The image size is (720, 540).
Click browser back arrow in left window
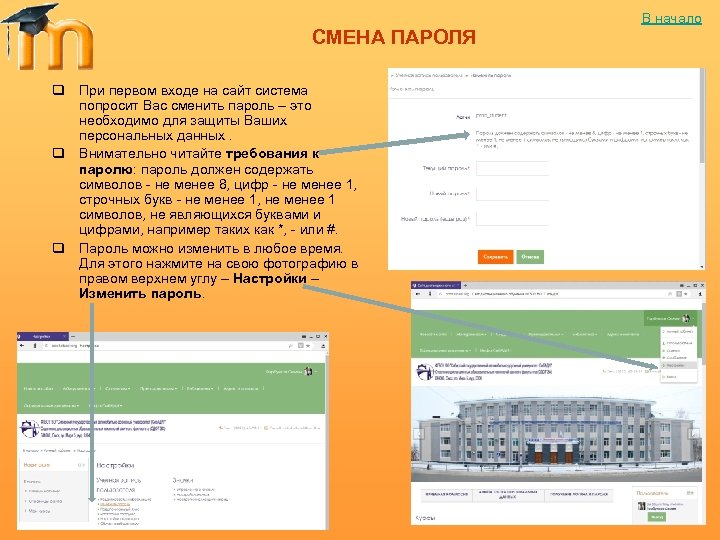tap(22, 345)
